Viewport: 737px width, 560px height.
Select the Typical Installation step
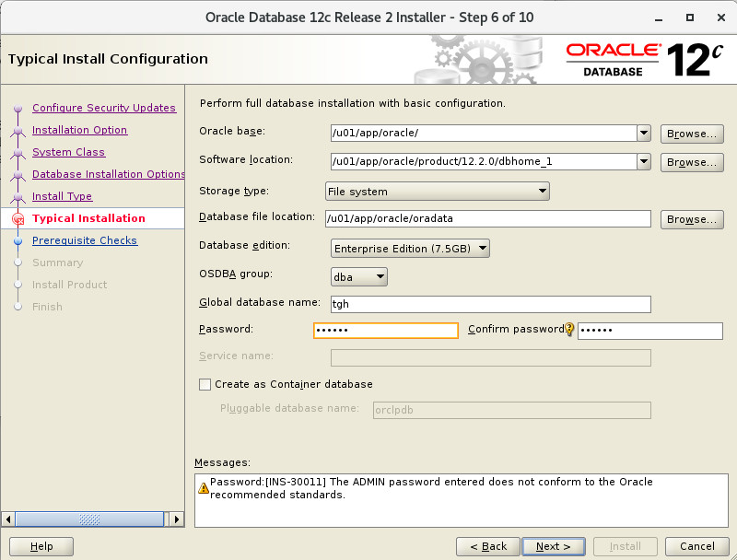tap(88, 218)
